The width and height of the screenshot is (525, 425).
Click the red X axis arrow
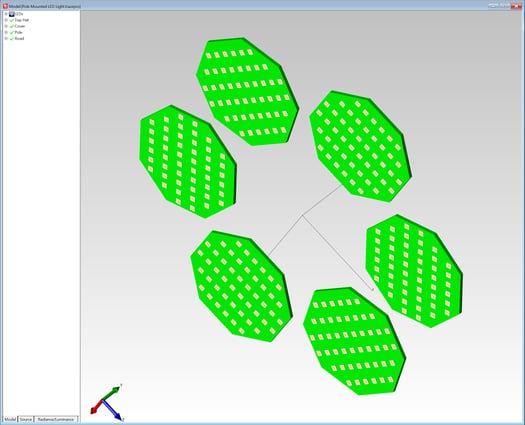[96, 406]
